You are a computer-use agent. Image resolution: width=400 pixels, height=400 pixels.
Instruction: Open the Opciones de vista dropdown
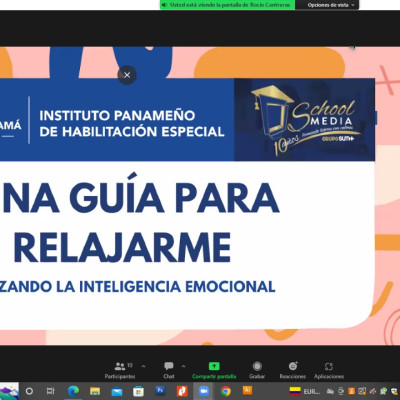[331, 5]
